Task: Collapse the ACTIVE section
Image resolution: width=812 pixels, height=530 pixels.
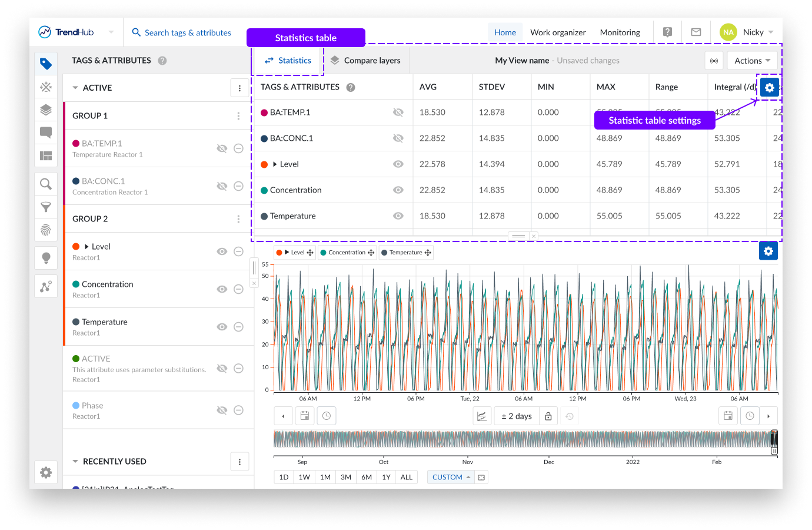Action: coord(75,88)
